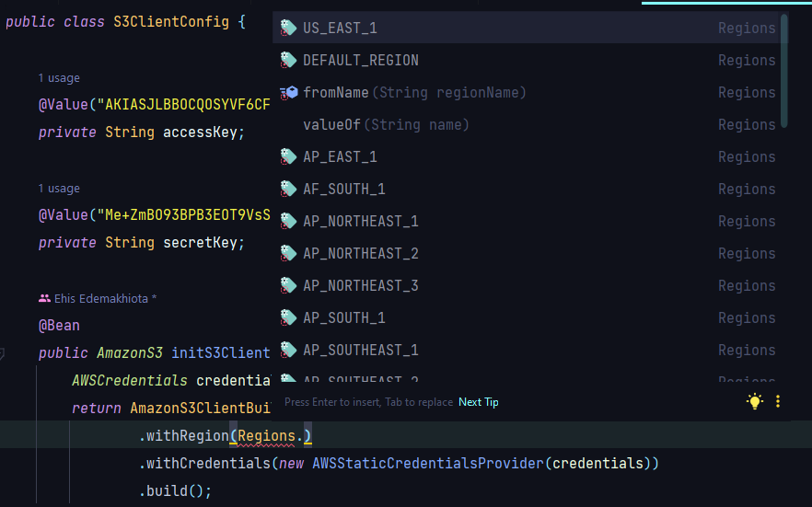
Task: Click the @Bean annotation
Action: 59,326
